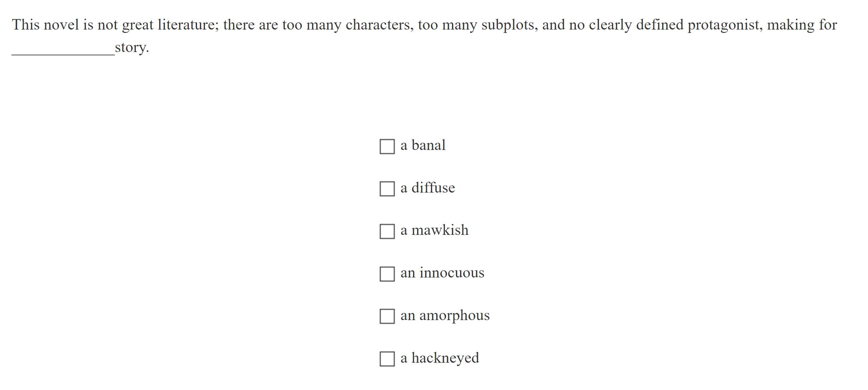Click the 'a mawkish' option label

(x=434, y=230)
